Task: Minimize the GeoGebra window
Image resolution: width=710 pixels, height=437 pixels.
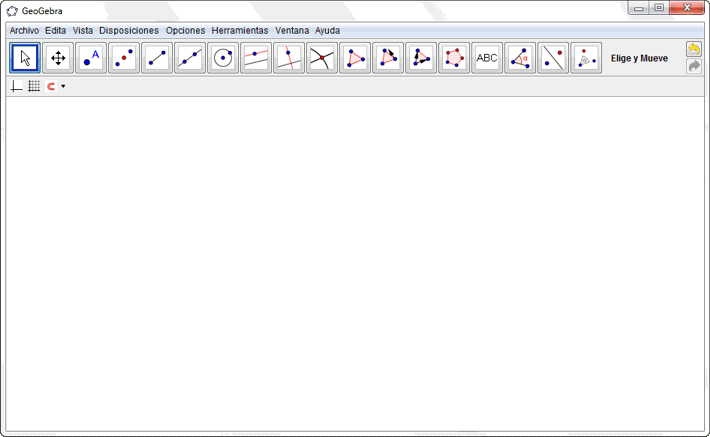Action: (x=639, y=8)
